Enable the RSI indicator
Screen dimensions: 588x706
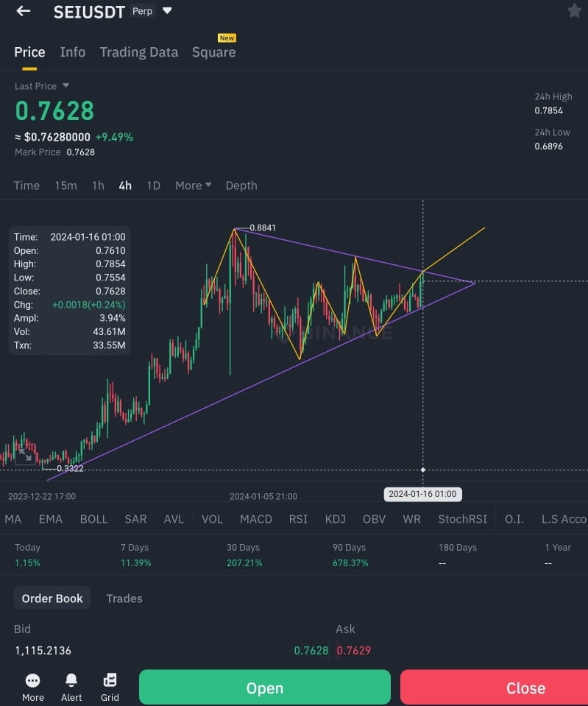coord(298,519)
